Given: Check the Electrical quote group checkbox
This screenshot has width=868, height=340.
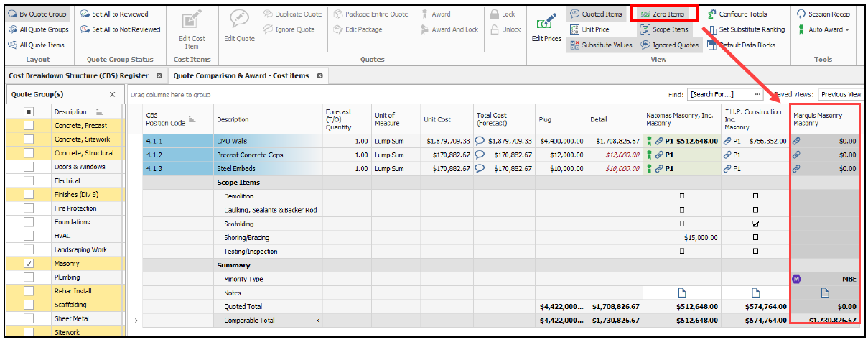Looking at the screenshot, I should 29,181.
